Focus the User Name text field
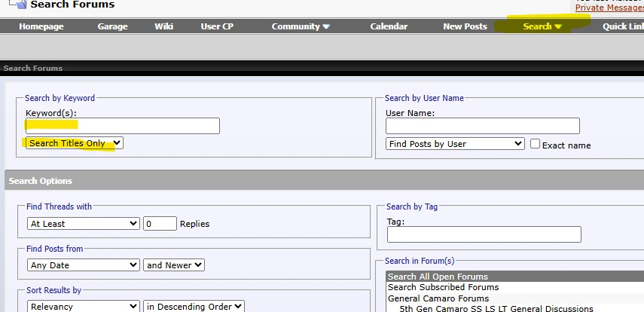The height and width of the screenshot is (312, 644). pyautogui.click(x=483, y=126)
